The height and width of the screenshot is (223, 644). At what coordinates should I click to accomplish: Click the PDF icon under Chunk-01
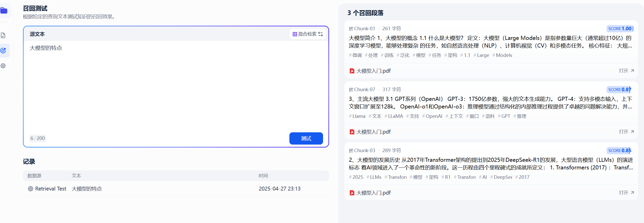pos(352,71)
